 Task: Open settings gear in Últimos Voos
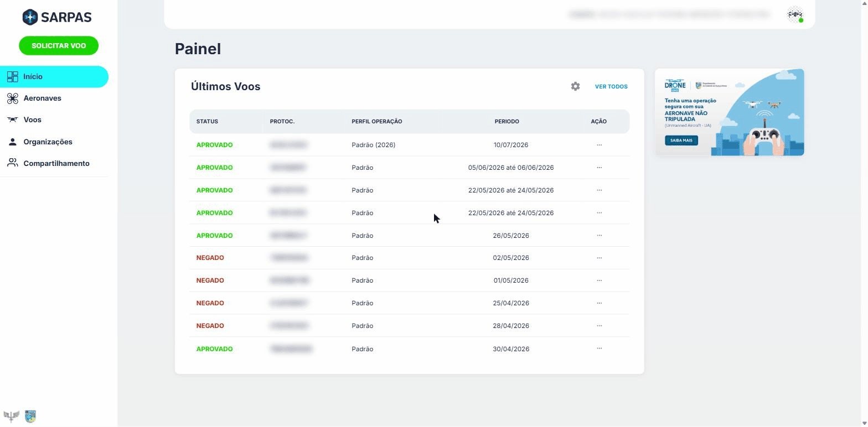tap(575, 86)
